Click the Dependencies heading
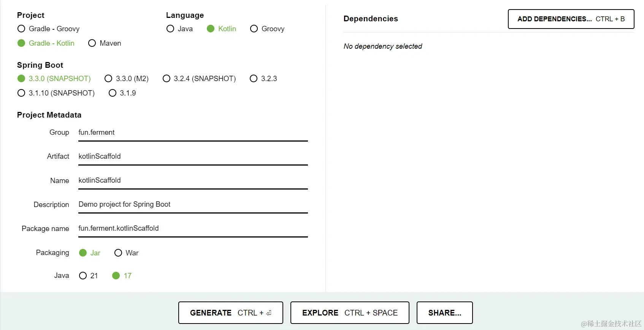The height and width of the screenshot is (330, 644). (371, 19)
